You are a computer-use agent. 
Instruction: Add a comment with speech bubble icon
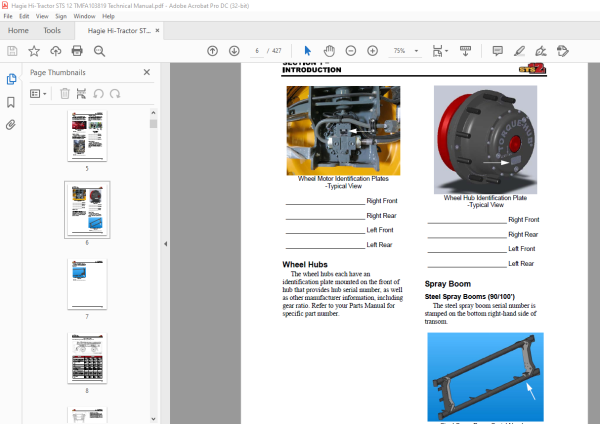[497, 51]
